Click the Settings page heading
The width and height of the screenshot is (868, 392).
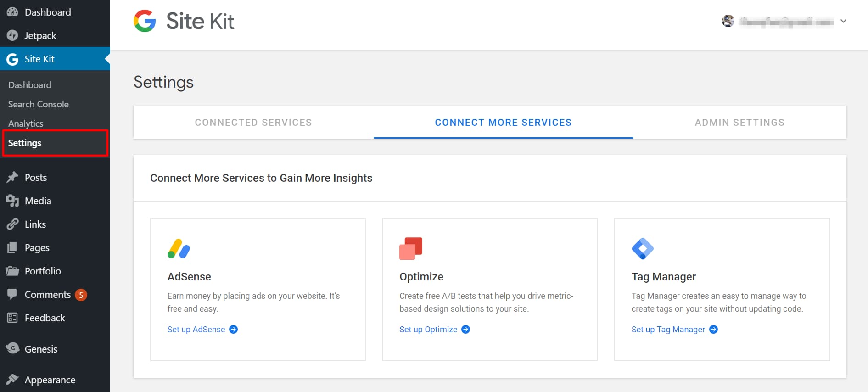click(163, 82)
